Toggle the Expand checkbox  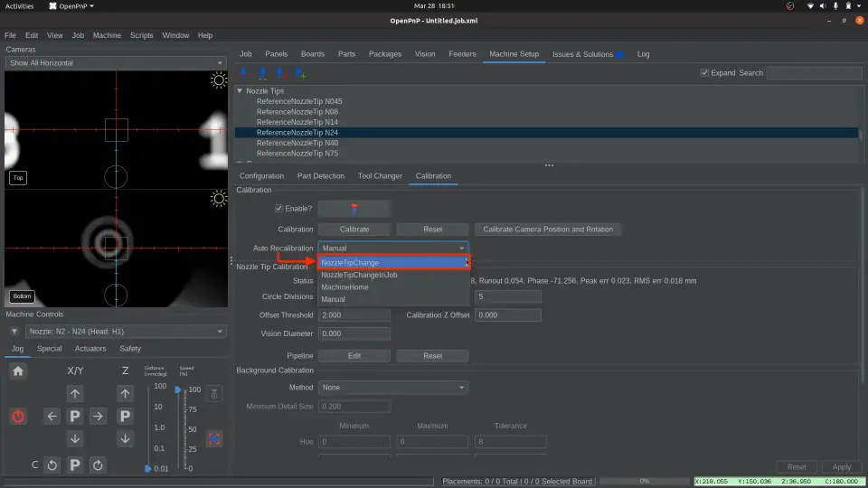coord(705,73)
